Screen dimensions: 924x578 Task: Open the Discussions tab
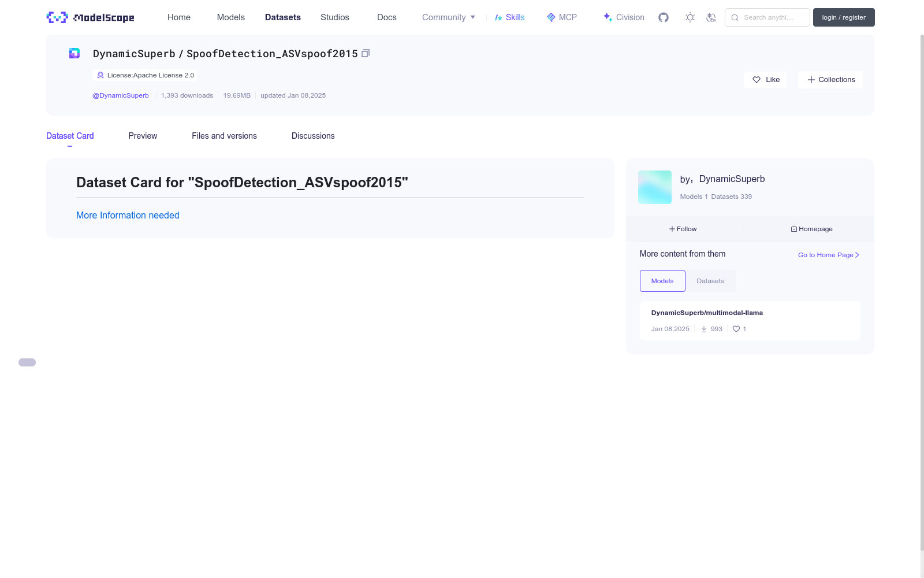(313, 136)
